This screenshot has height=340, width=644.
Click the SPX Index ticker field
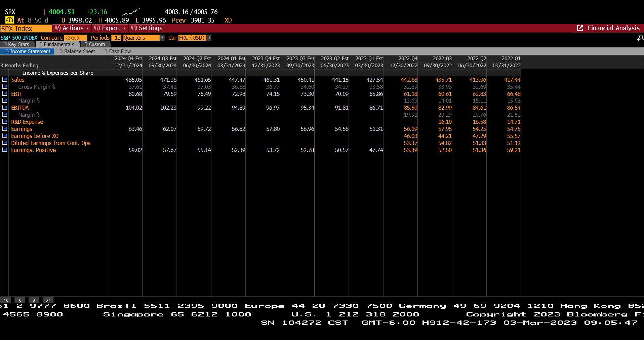(26, 29)
